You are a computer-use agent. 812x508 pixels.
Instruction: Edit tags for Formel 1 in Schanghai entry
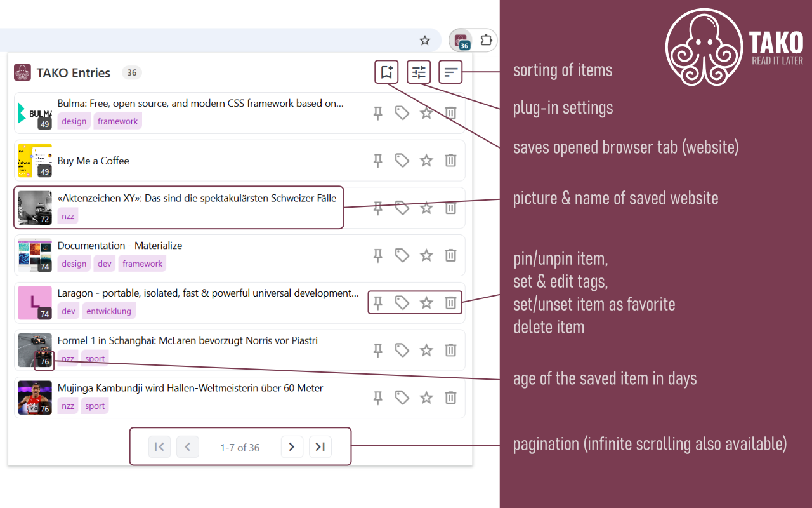pos(402,350)
